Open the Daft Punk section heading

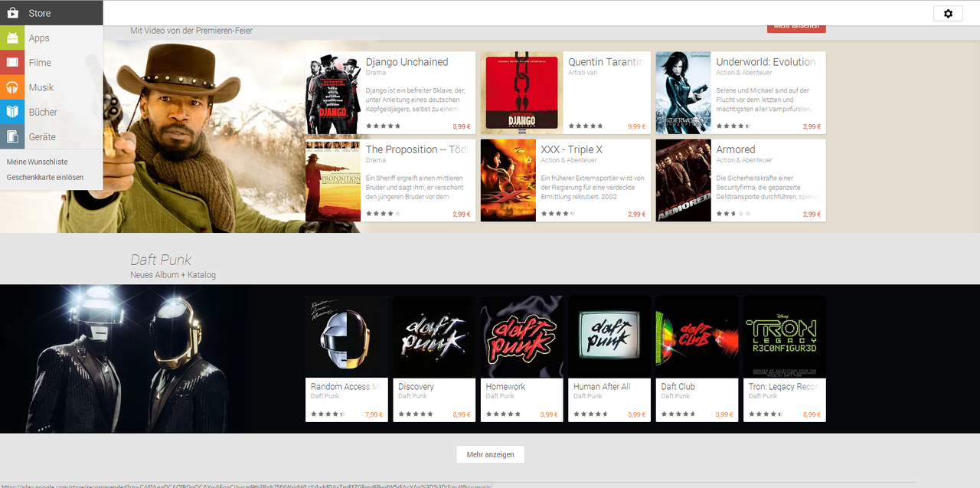[x=161, y=260]
